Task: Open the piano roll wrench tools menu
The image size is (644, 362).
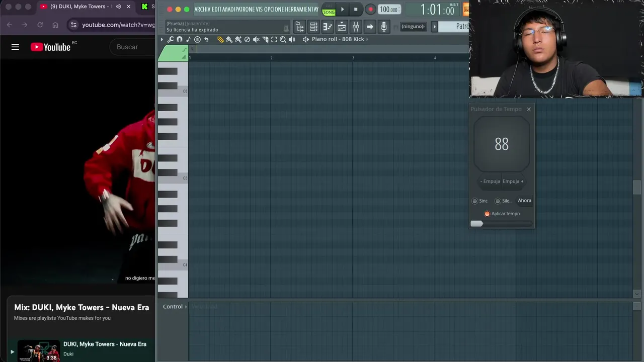Action: tap(171, 39)
